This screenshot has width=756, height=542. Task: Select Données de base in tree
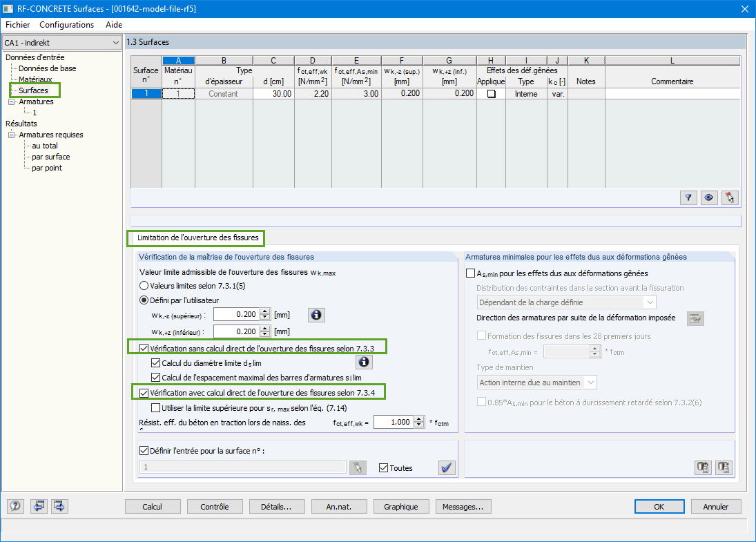tap(47, 68)
